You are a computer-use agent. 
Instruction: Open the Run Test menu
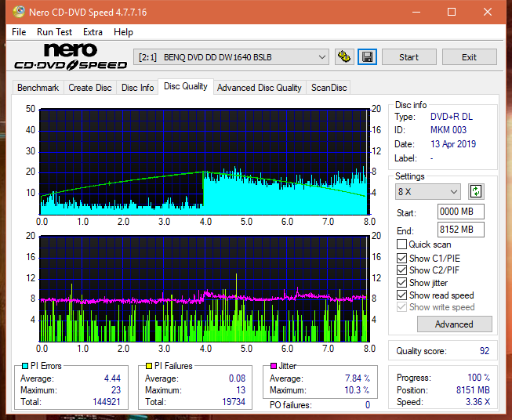pos(54,32)
